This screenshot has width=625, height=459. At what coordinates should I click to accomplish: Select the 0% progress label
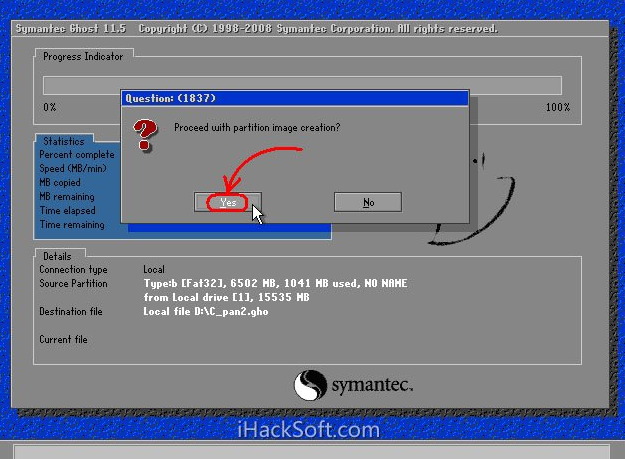coord(50,107)
